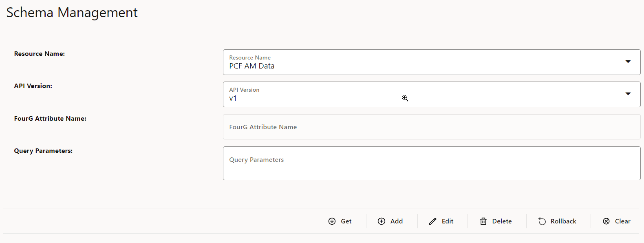Focus the FourG Attribute Name input field
The image size is (644, 243).
point(432,127)
